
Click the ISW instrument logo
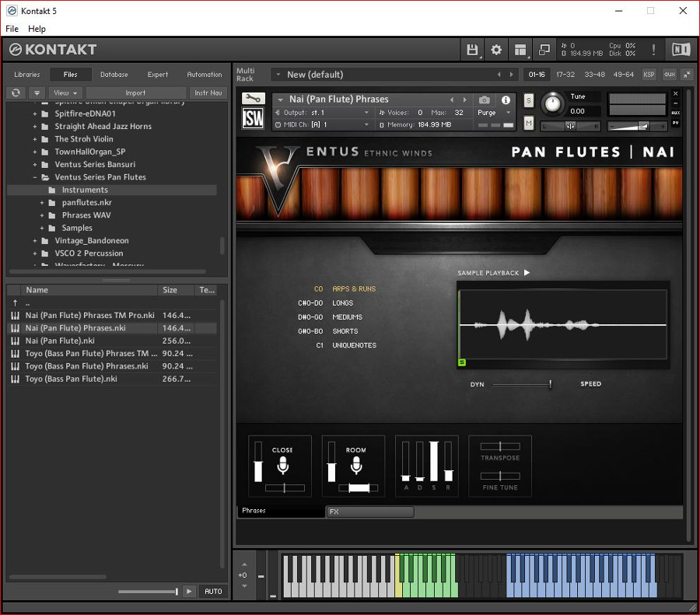coord(253,118)
